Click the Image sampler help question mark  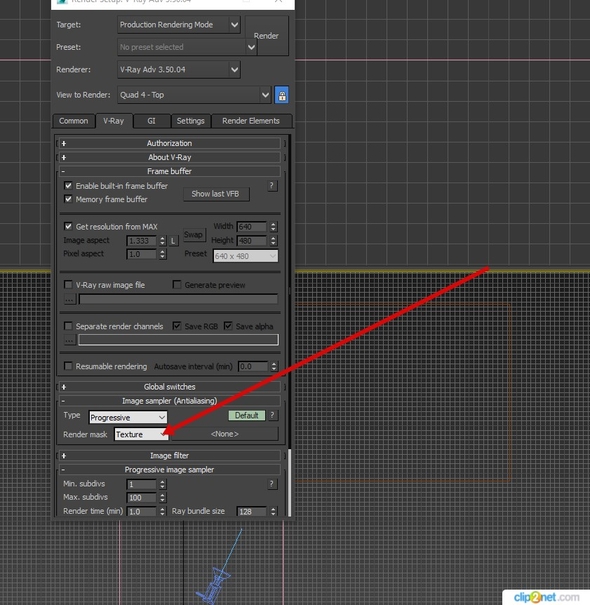(272, 415)
